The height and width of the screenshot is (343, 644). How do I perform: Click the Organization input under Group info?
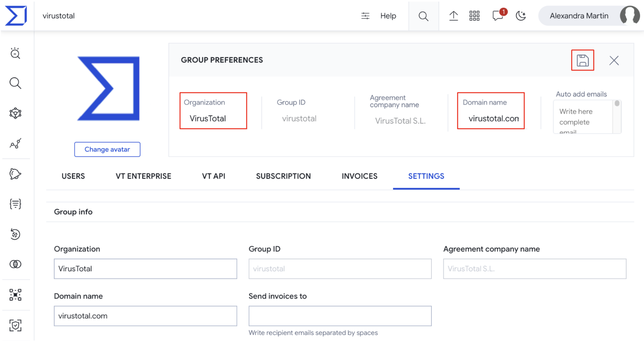coord(146,269)
